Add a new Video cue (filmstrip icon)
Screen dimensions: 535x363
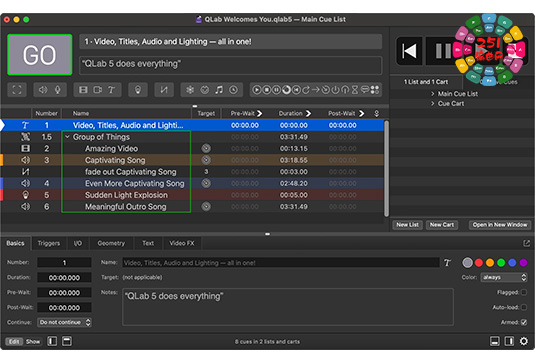[83, 90]
